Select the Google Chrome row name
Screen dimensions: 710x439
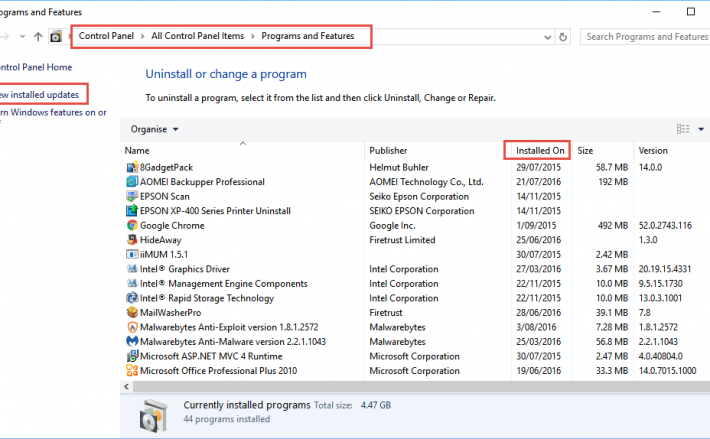[172, 225]
